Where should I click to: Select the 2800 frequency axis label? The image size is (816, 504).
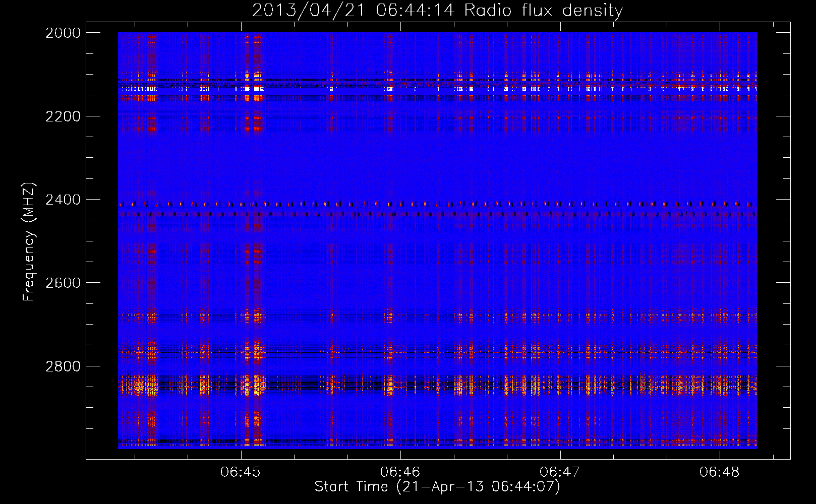(63, 366)
